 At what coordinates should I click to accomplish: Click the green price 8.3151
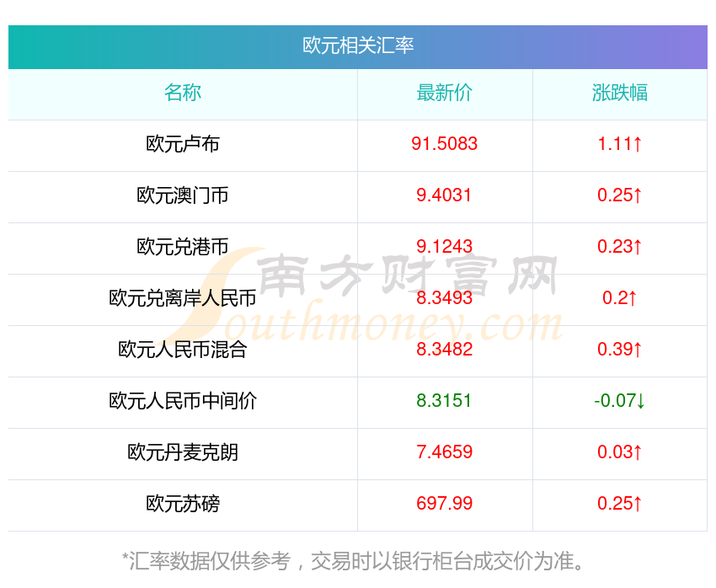[444, 401]
